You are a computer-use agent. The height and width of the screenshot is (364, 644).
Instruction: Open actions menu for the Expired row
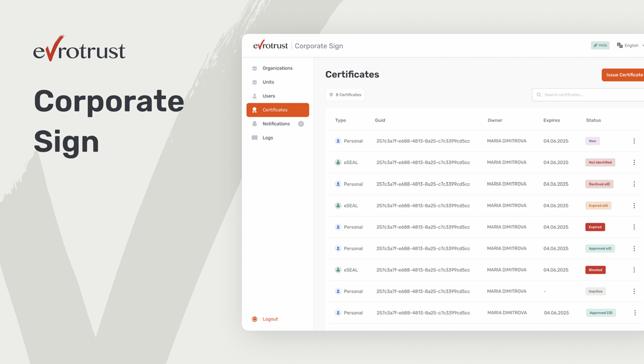[x=634, y=227]
